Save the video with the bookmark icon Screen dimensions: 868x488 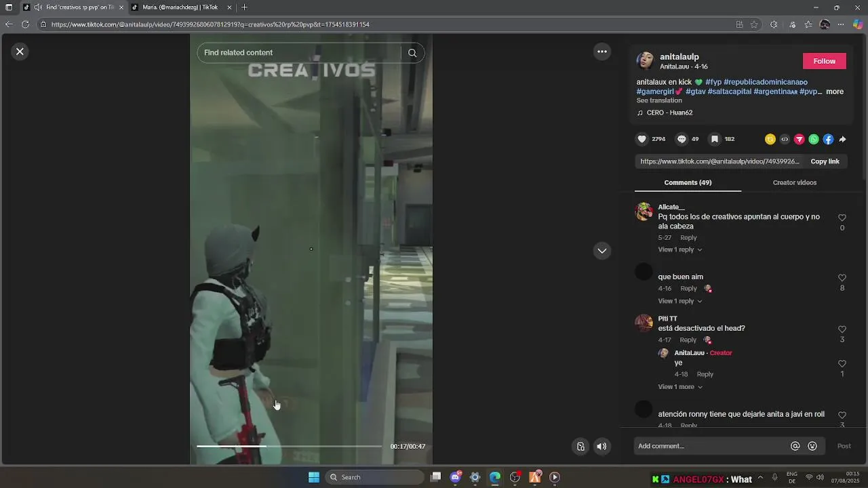pyautogui.click(x=714, y=139)
